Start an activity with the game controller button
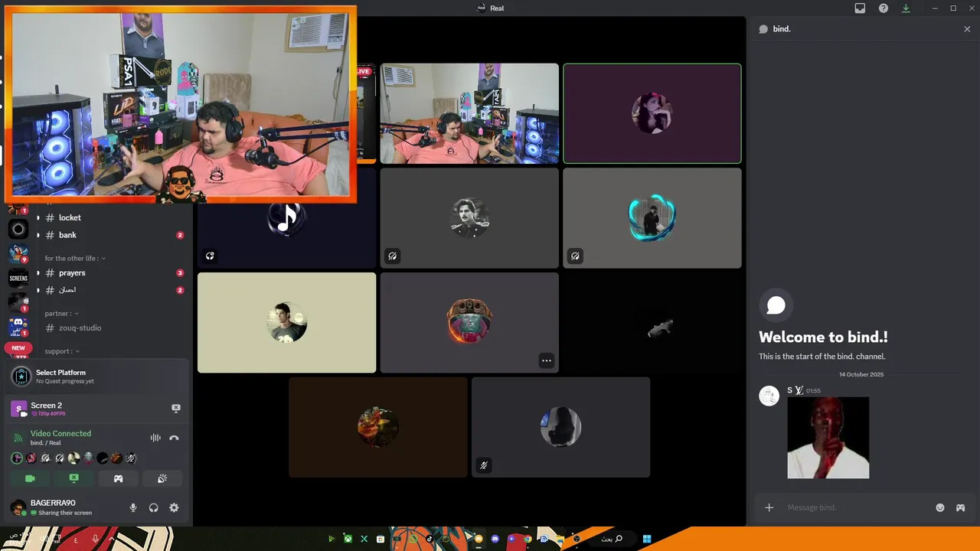980x551 pixels. pos(118,478)
